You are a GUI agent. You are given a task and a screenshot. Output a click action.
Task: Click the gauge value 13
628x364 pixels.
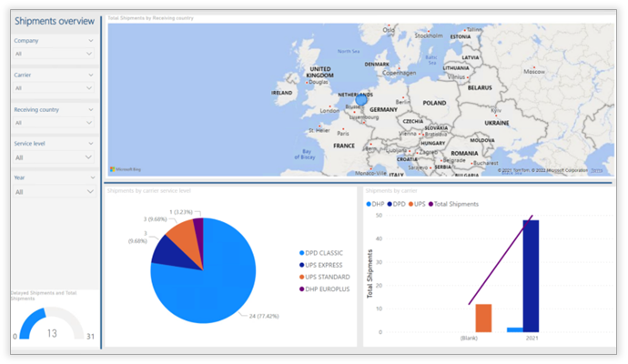point(52,334)
